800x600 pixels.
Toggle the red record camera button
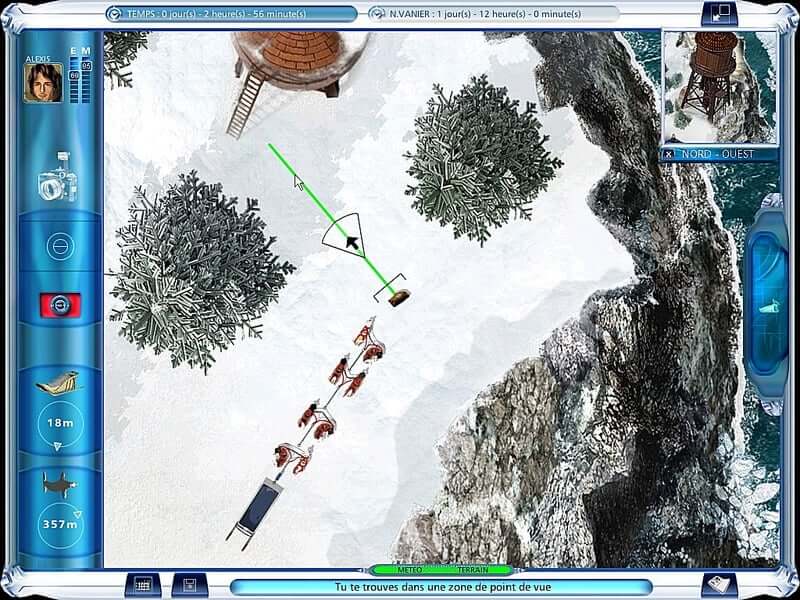(60, 305)
